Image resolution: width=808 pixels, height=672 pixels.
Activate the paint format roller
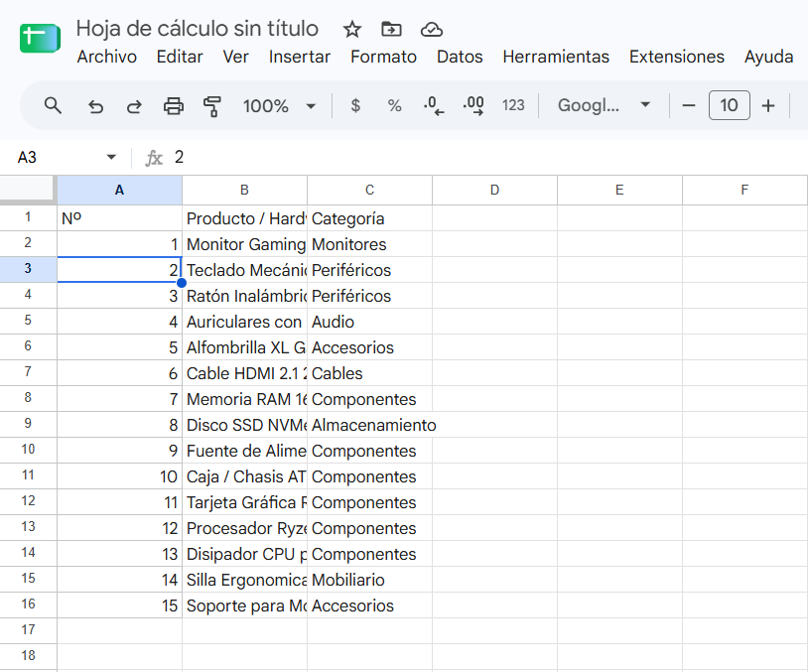[211, 106]
